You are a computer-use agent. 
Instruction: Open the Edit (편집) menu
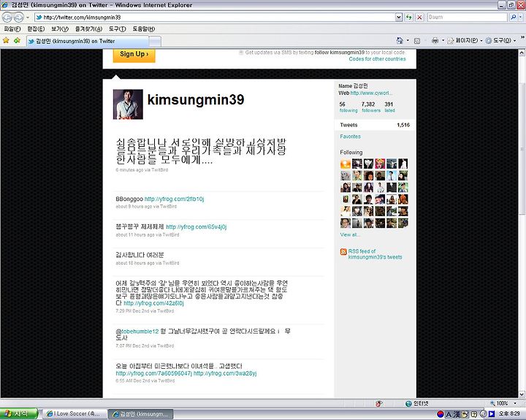[36, 28]
